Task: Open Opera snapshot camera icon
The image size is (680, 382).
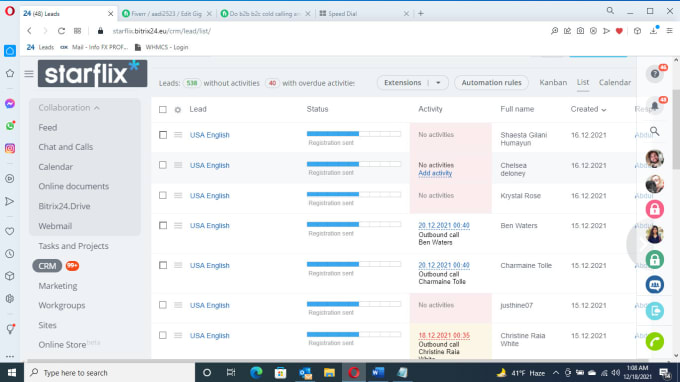Action: pyautogui.click(x=580, y=31)
